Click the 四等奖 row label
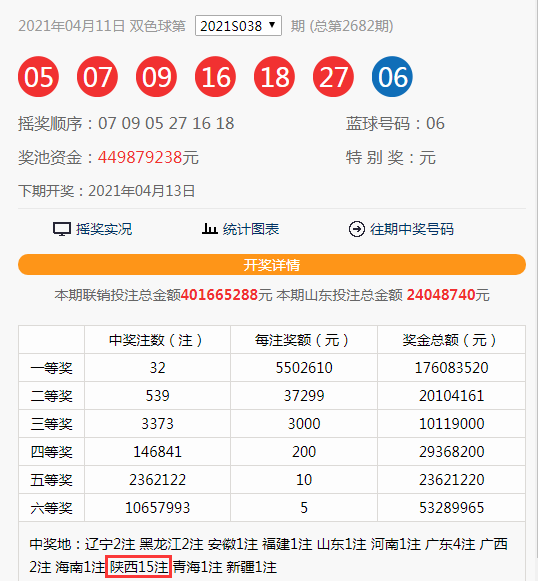Image resolution: width=538 pixels, height=581 pixels. tap(52, 452)
